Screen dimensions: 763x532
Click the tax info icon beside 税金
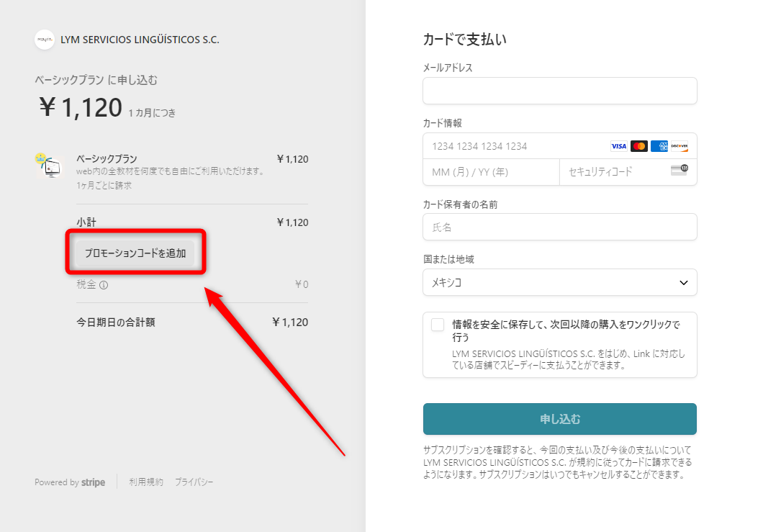pyautogui.click(x=104, y=285)
